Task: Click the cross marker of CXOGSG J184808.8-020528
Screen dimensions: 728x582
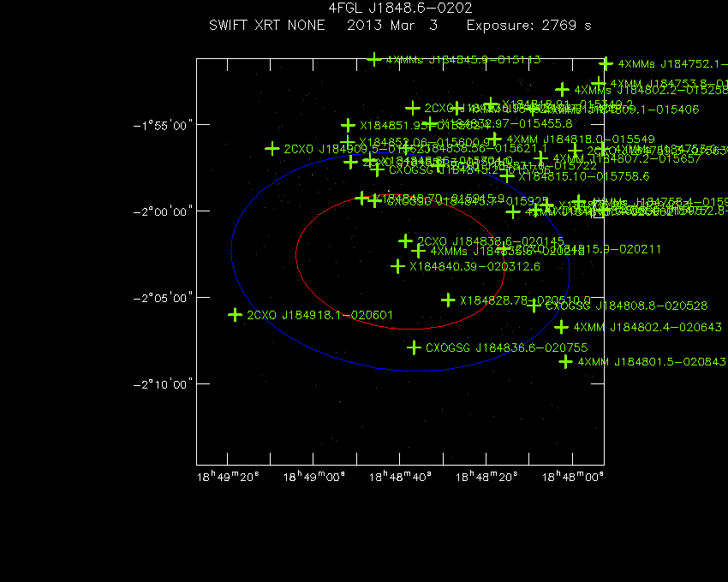Action: [534, 306]
